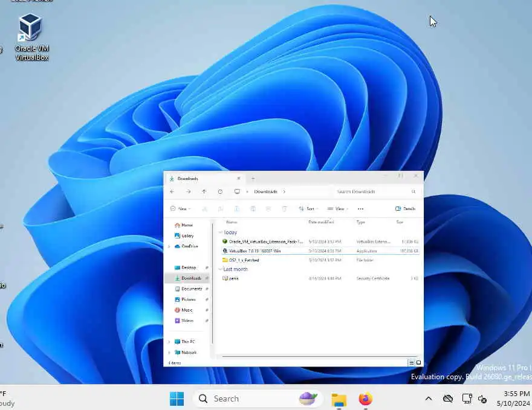Screen dimensions: 532x410
Task: Toggle the Details pane button
Action: click(x=405, y=209)
